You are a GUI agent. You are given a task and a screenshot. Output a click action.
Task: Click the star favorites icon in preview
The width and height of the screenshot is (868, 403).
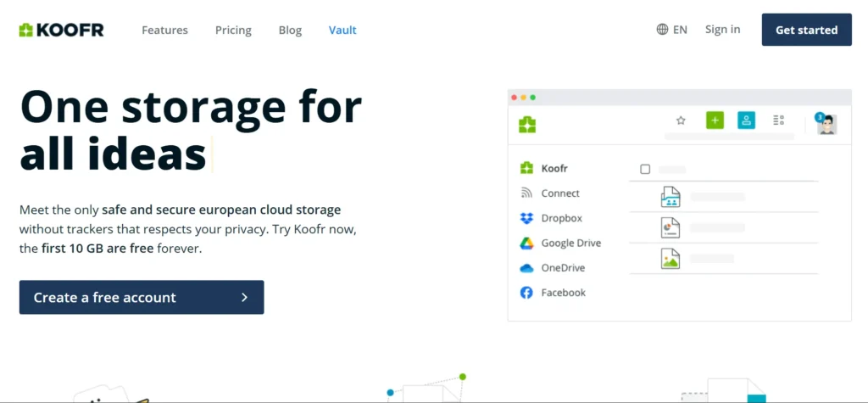681,120
